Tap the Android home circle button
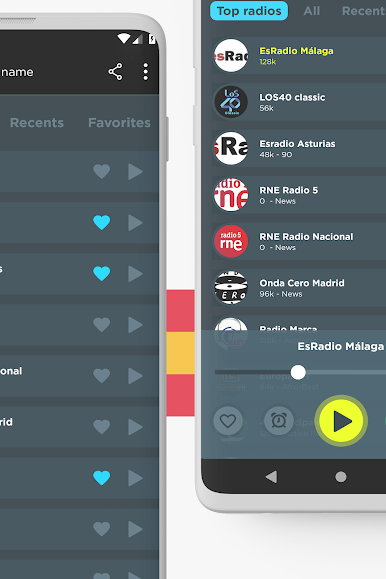 341,477
